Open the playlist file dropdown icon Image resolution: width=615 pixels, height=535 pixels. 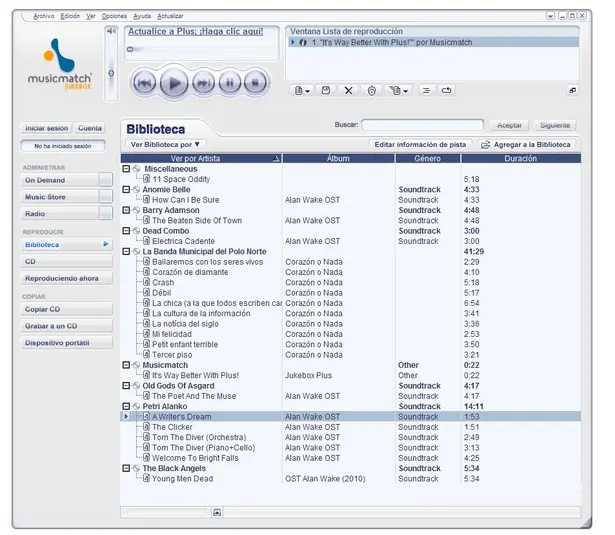point(302,91)
